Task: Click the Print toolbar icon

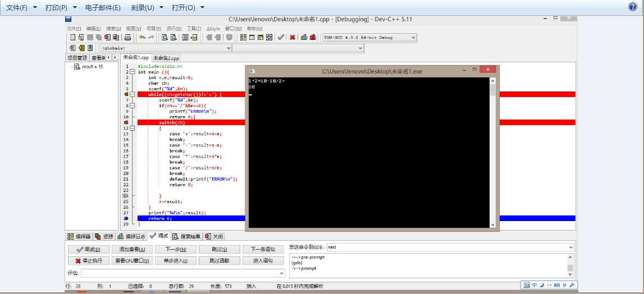Action: 127,38
